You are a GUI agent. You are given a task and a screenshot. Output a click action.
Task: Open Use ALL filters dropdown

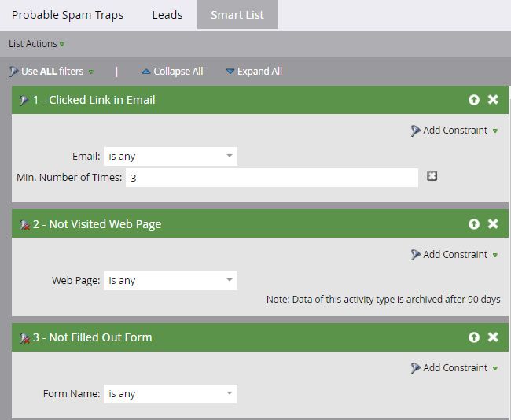52,72
